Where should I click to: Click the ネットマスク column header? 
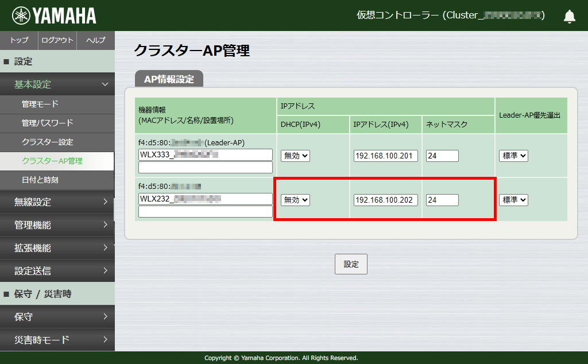point(458,125)
